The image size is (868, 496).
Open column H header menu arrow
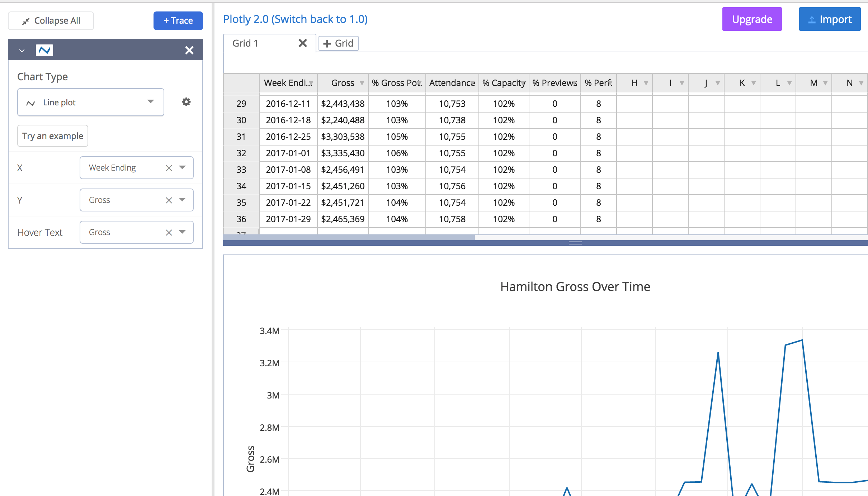point(646,83)
